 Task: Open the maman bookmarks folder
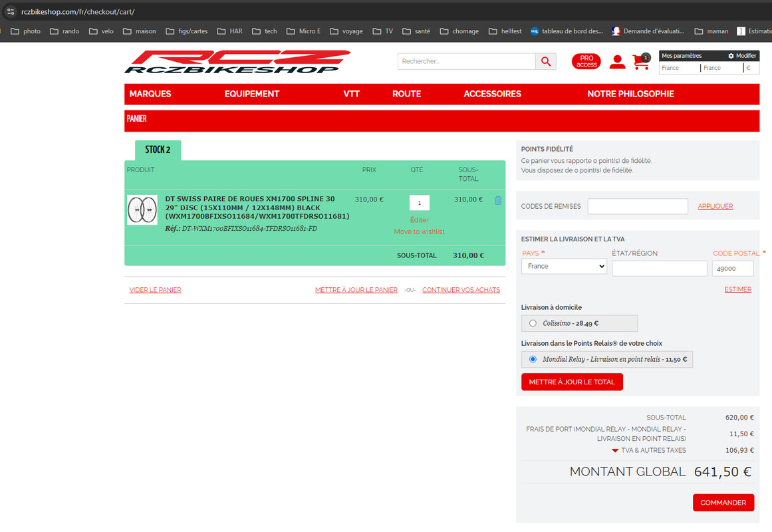711,31
